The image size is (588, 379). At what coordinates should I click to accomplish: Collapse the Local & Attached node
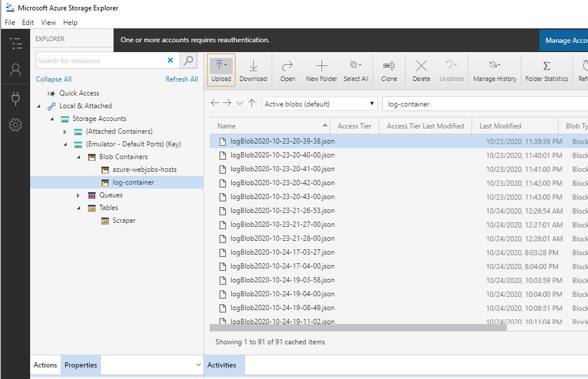pyautogui.click(x=39, y=106)
